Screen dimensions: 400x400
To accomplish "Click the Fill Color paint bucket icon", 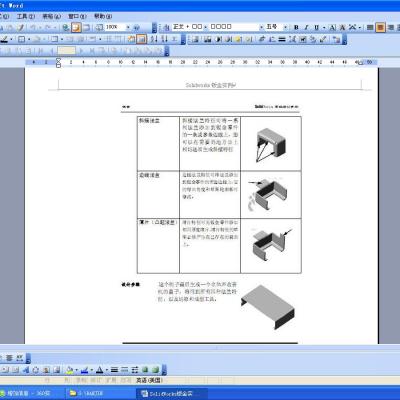I will click(70, 369).
